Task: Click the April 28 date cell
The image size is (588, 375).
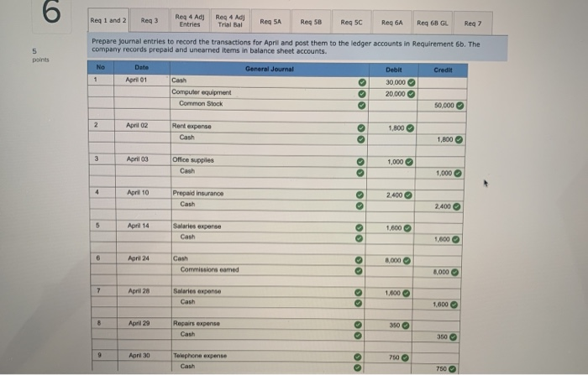Action: [x=144, y=291]
